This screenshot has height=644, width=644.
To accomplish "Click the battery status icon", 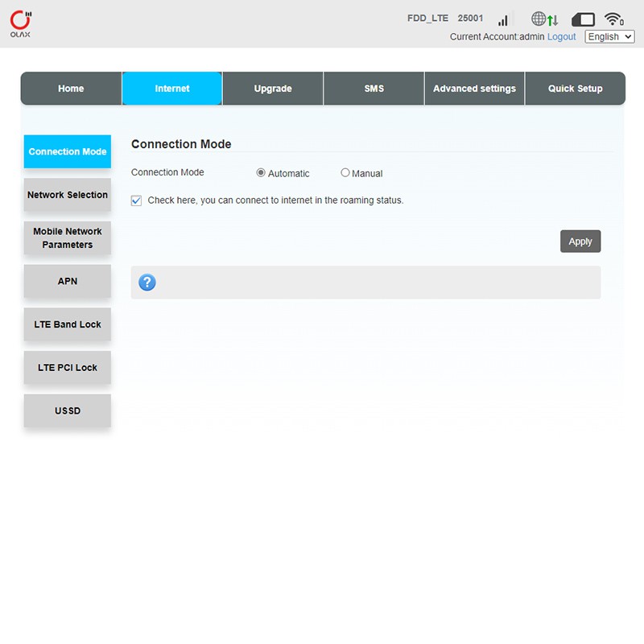I will coord(583,19).
